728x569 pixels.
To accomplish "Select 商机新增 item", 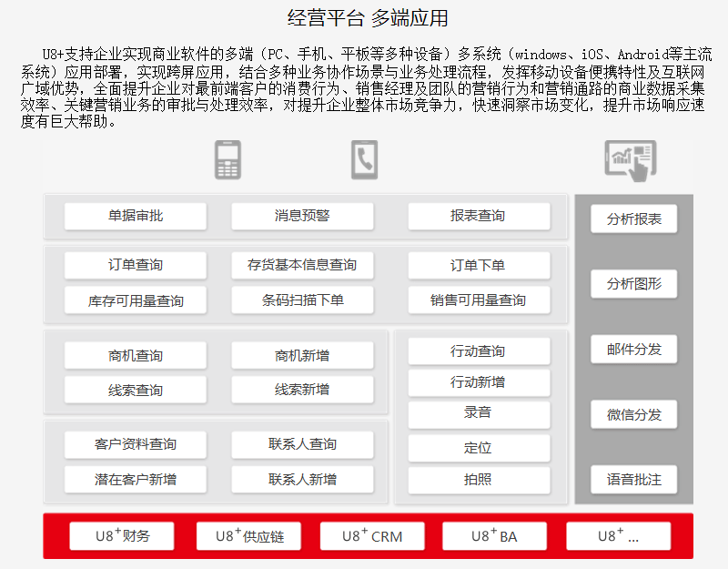I will [302, 356].
